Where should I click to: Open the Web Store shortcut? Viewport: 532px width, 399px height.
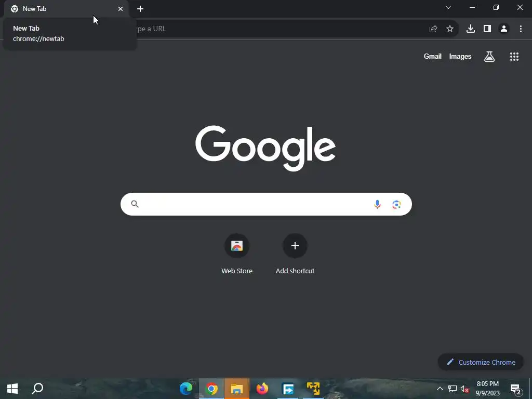click(x=237, y=246)
